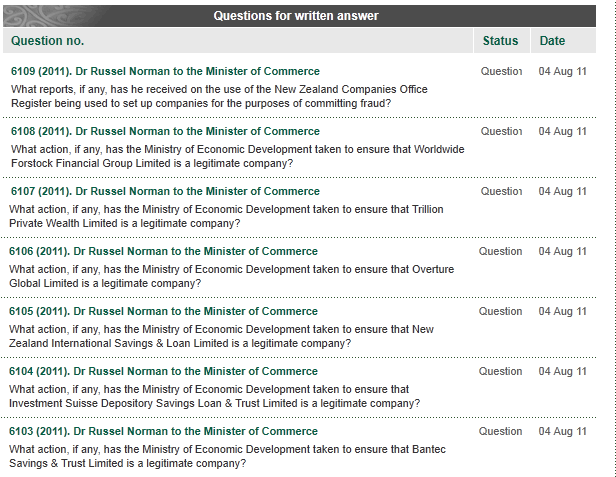Click the Investment Suisse Depository question text
The width and height of the screenshot is (616, 477).
214,396
